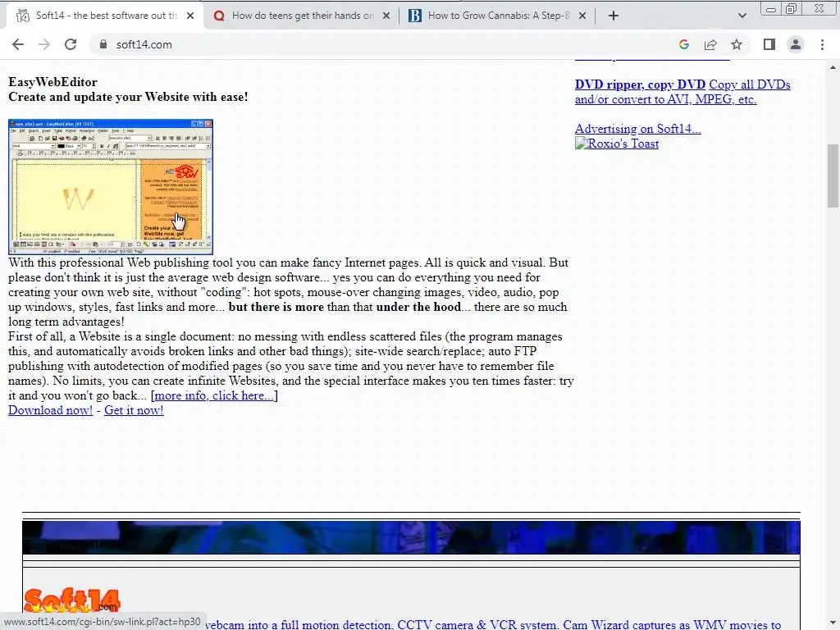Click the Roxio's Toast image link
The height and width of the screenshot is (630, 840).
tap(617, 144)
